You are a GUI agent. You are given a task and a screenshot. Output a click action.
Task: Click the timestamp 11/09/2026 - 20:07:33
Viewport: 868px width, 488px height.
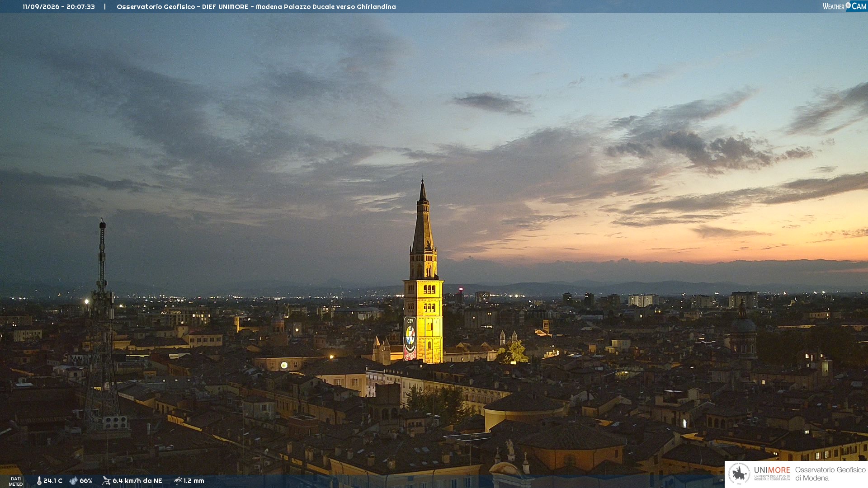click(59, 7)
